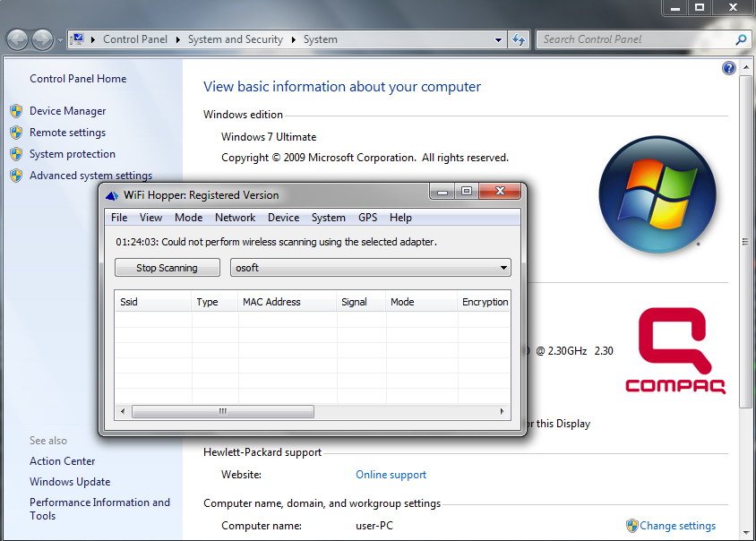Expand chevron after Control Panel breadcrumb
Viewport: 756px width, 541px height.
(178, 39)
